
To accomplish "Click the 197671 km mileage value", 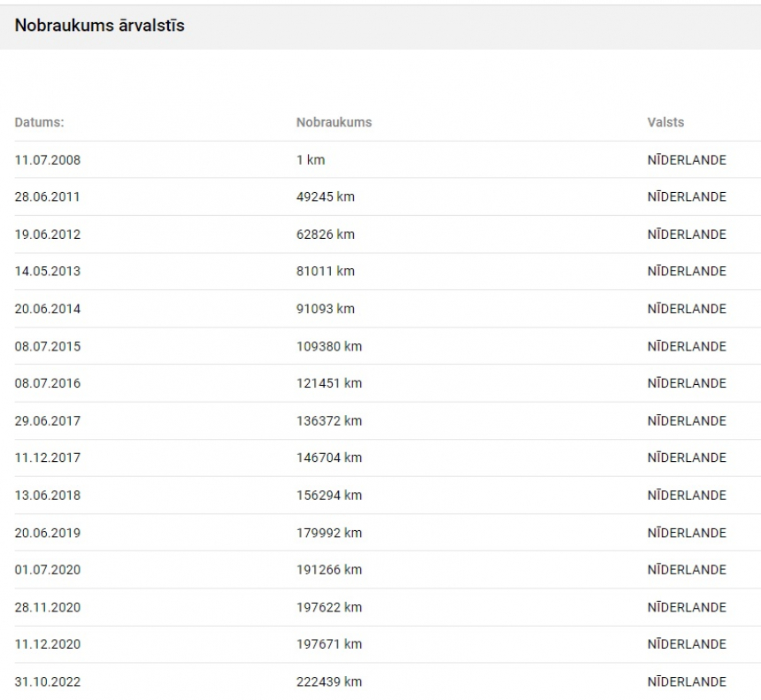I will tap(329, 644).
